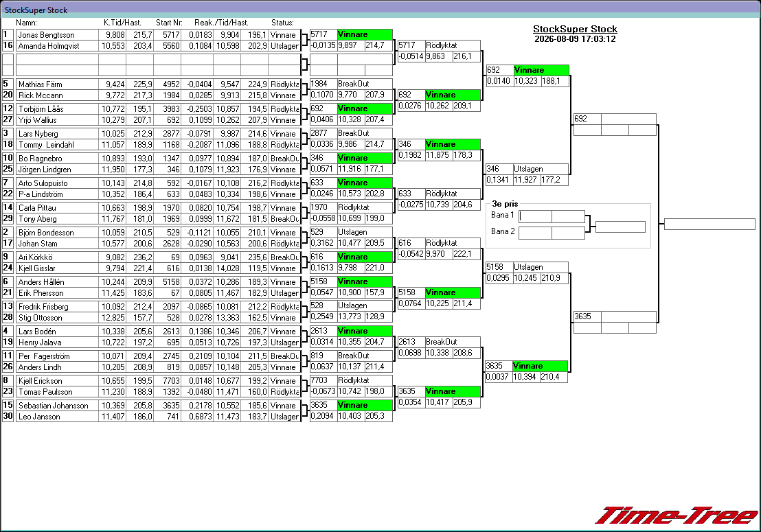The height and width of the screenshot is (532, 761).
Task: Click the StockSuper Stock heading
Action: [575, 29]
